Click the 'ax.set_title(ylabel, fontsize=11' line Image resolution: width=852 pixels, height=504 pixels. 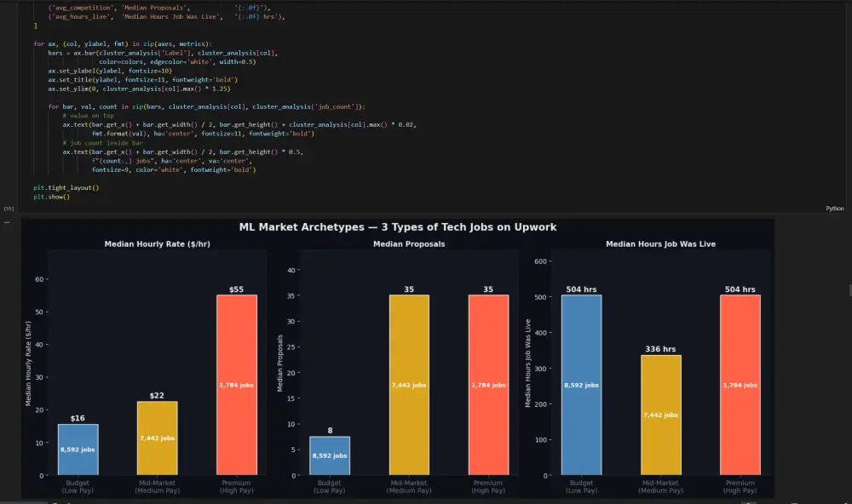point(143,80)
